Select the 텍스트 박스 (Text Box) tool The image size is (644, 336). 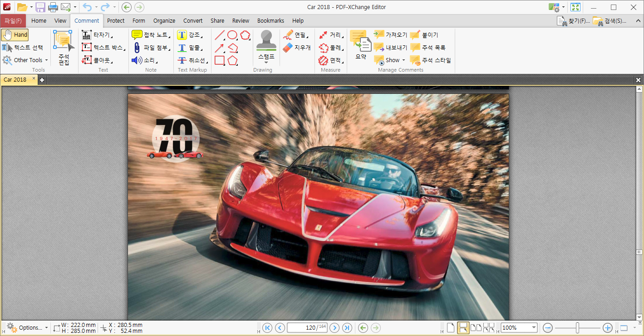pos(104,47)
